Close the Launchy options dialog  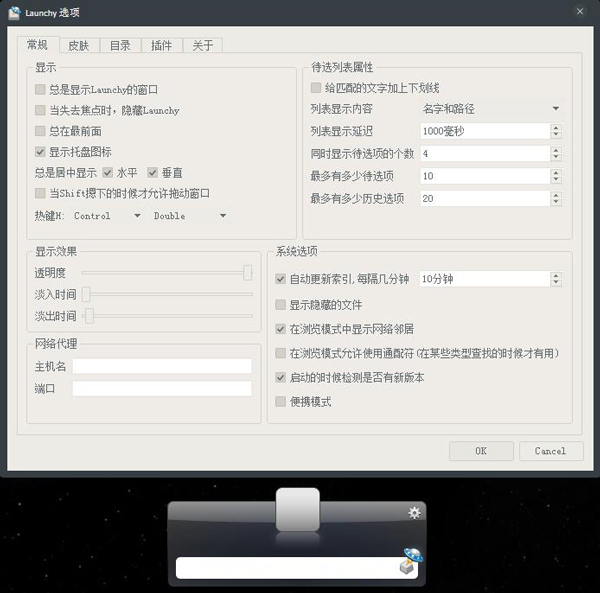pos(580,11)
